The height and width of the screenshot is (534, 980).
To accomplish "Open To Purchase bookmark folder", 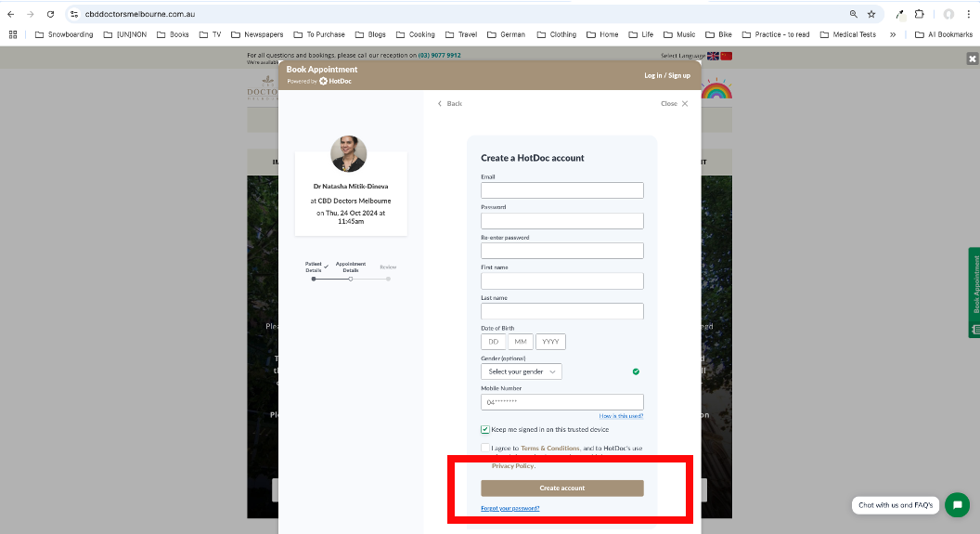I will pos(319,34).
